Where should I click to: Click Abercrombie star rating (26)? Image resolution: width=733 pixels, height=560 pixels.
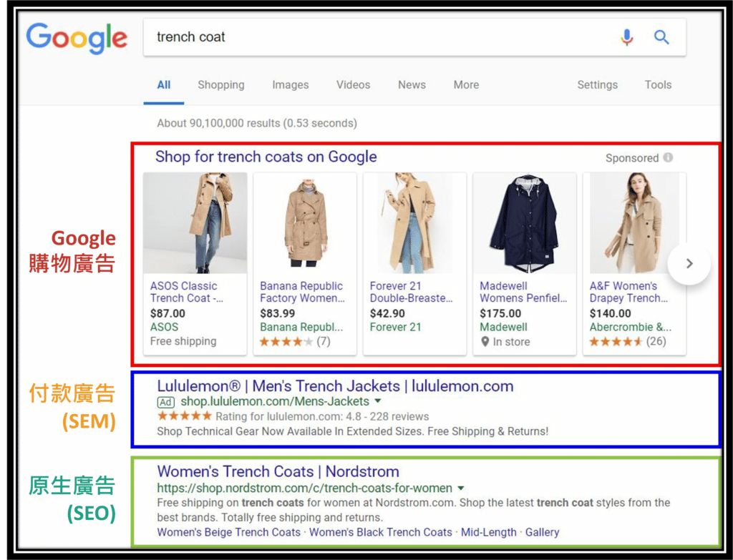[628, 341]
